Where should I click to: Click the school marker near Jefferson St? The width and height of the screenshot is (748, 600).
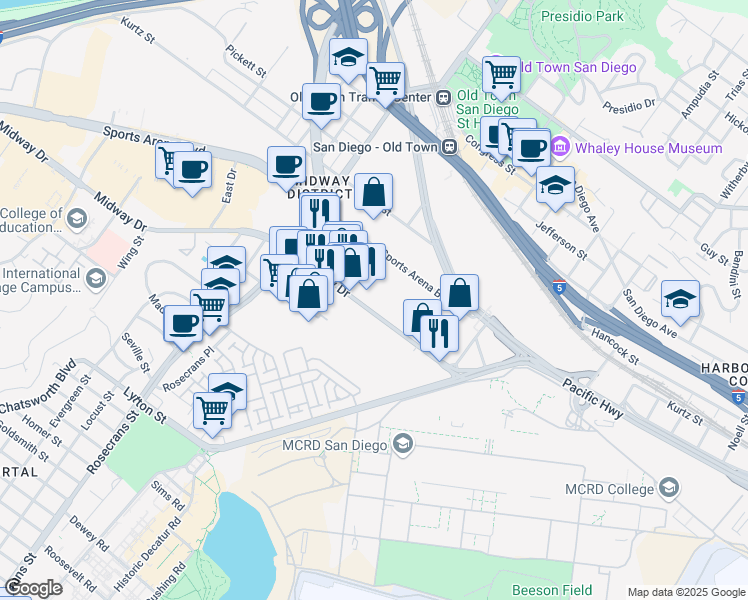coord(555,186)
